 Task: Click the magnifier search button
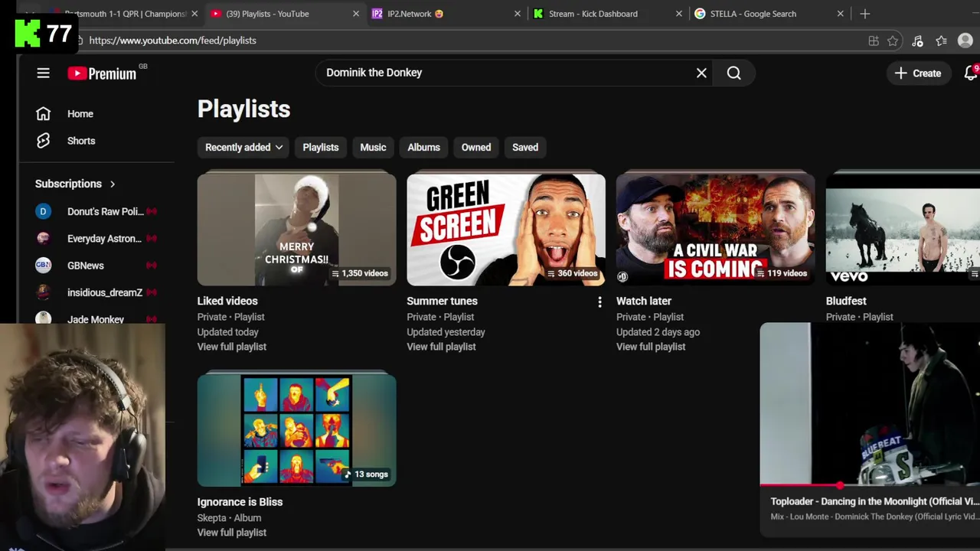coord(733,73)
